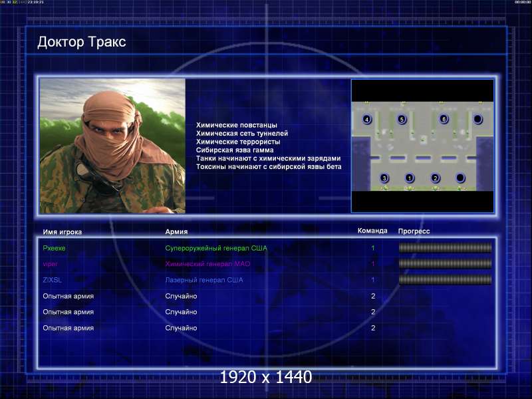Click the Doctor Thrax portrait image

(112, 146)
